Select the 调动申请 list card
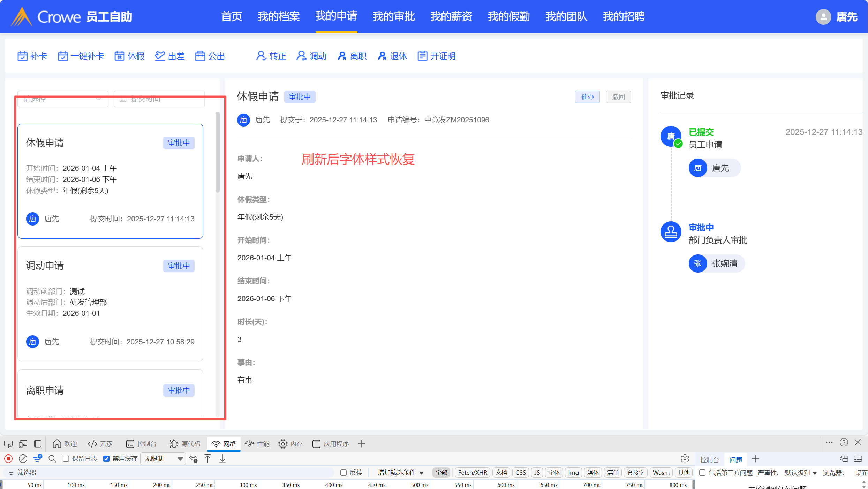The width and height of the screenshot is (868, 489). pos(110,303)
